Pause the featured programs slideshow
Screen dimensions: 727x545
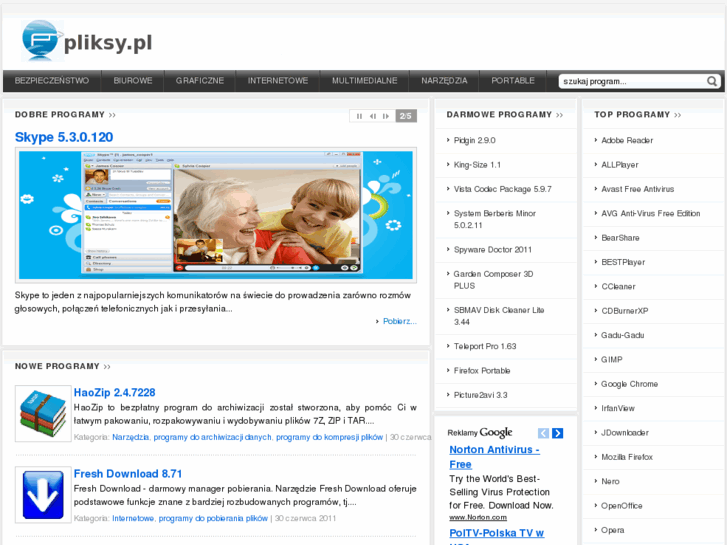tap(359, 116)
